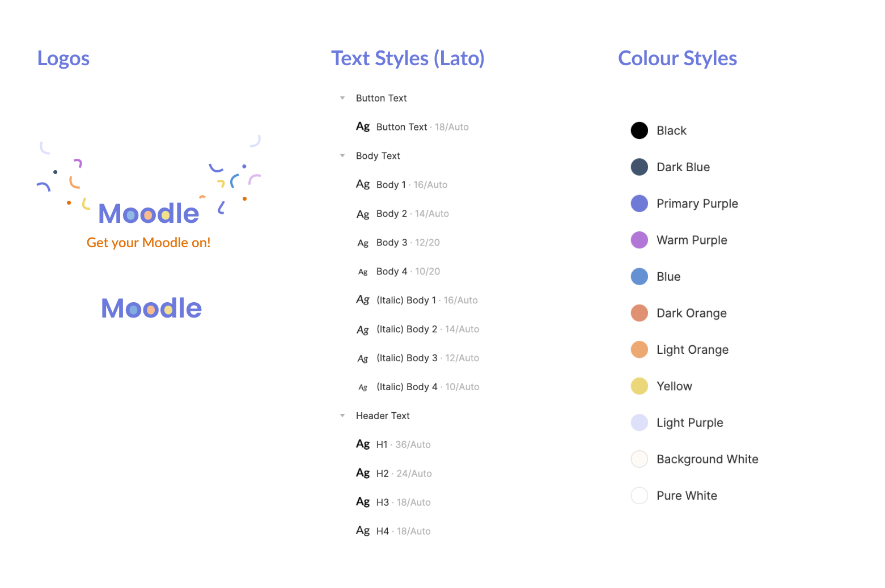Click the 'Get your Moodle on!' tagline

tap(149, 243)
